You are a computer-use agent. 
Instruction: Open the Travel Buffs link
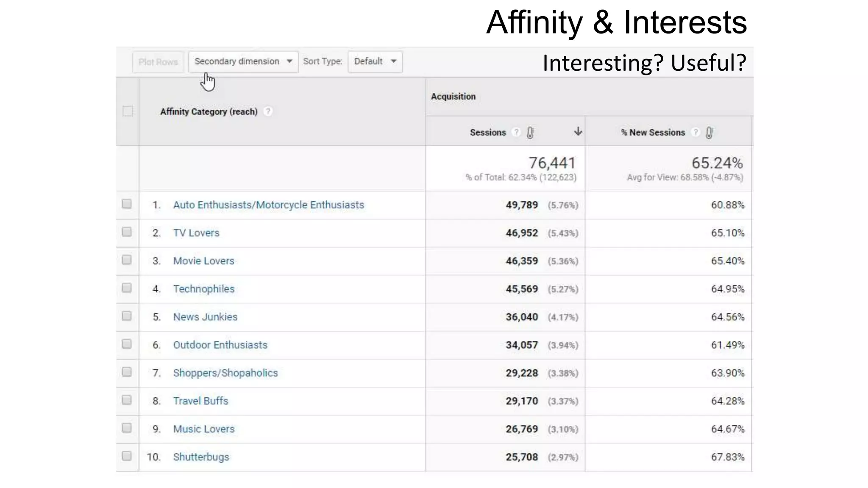tap(200, 401)
